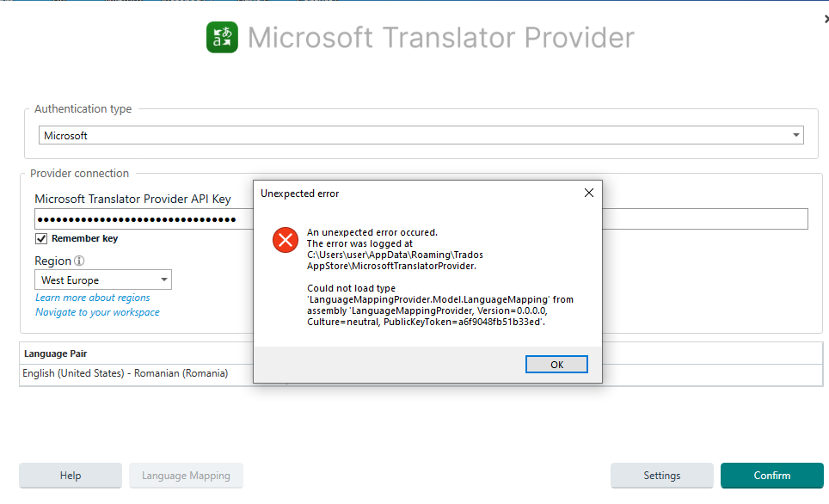Close the Unexpected error dialog with X
This screenshot has width=829, height=504.
click(589, 194)
